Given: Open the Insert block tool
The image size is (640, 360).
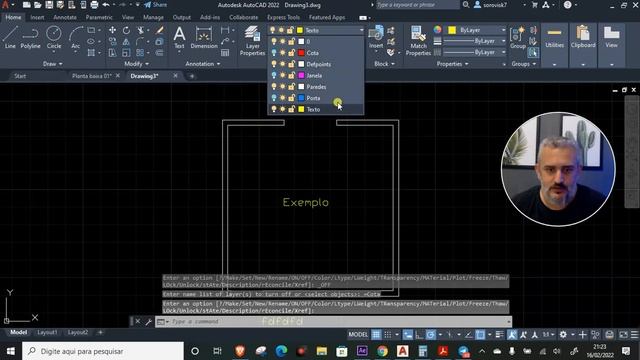Looking at the screenshot, I should (x=376, y=37).
